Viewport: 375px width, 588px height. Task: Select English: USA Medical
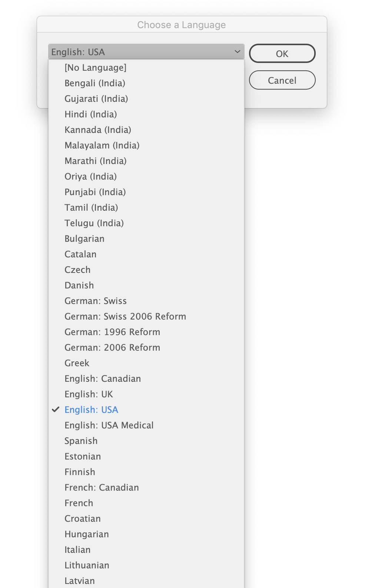(x=109, y=425)
